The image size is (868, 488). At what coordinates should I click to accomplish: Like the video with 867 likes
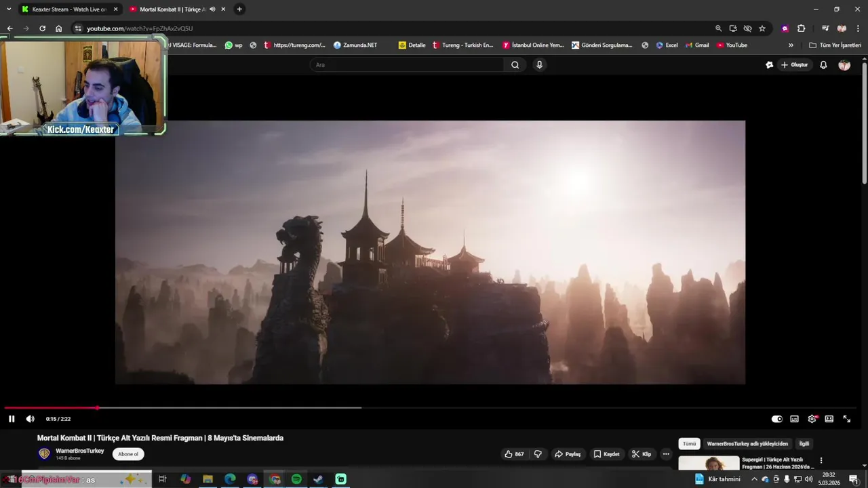coord(514,454)
